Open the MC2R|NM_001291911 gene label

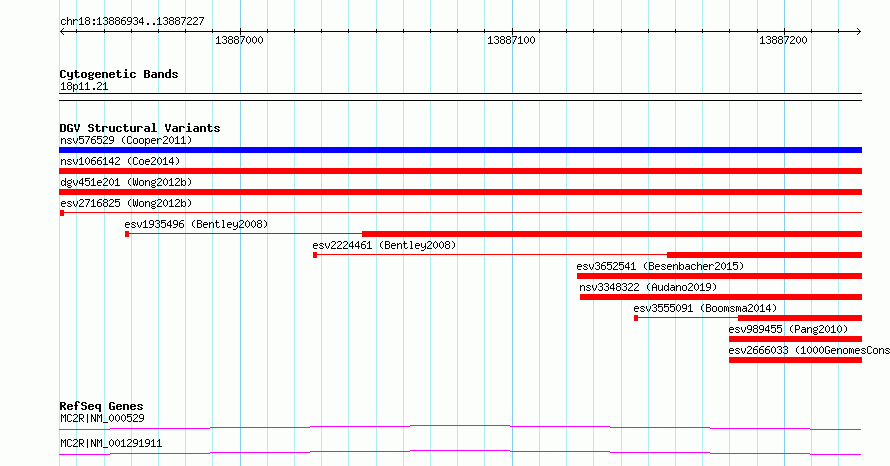click(111, 443)
